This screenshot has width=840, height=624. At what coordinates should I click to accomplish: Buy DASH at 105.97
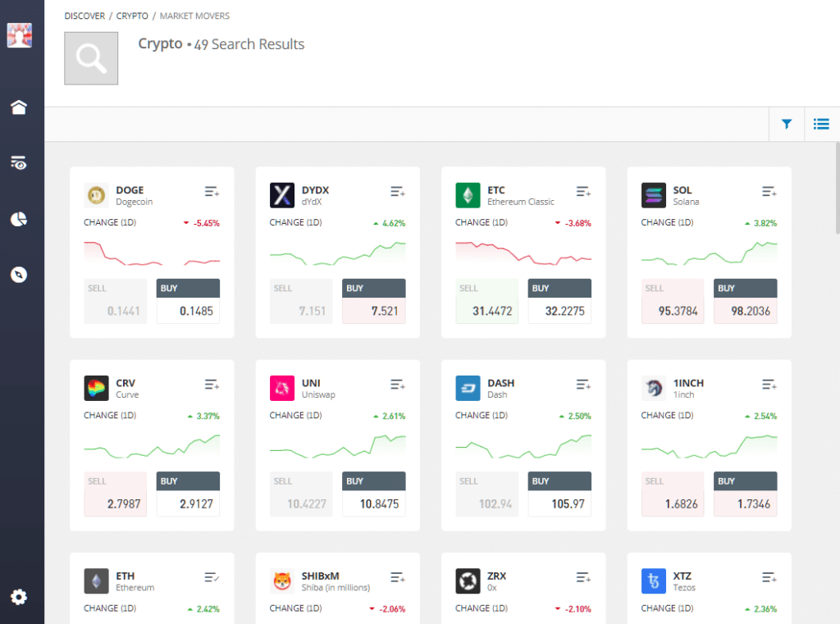tap(559, 494)
